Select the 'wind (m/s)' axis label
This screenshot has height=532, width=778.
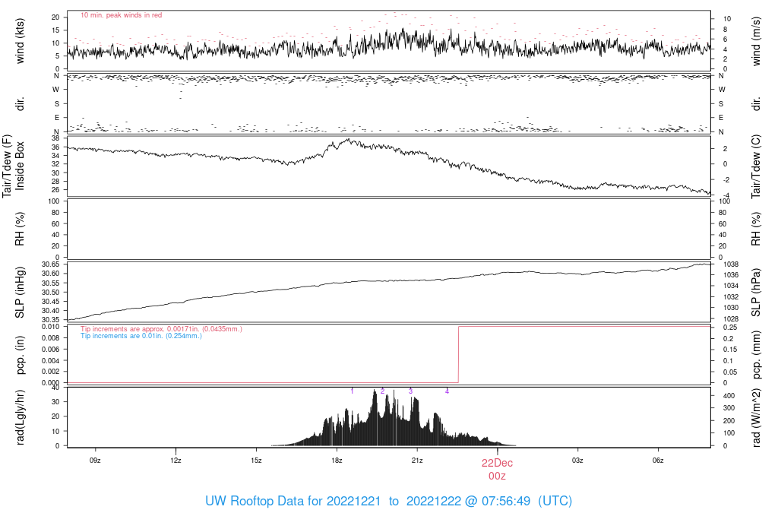(x=756, y=41)
